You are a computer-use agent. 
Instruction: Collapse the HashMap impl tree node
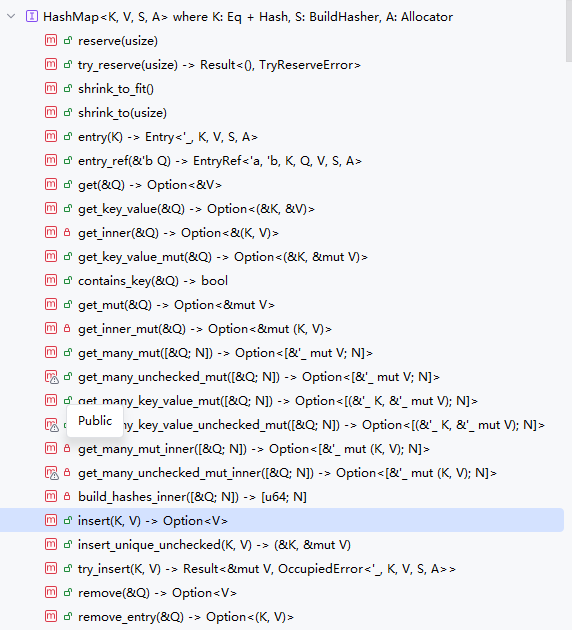click(11, 16)
